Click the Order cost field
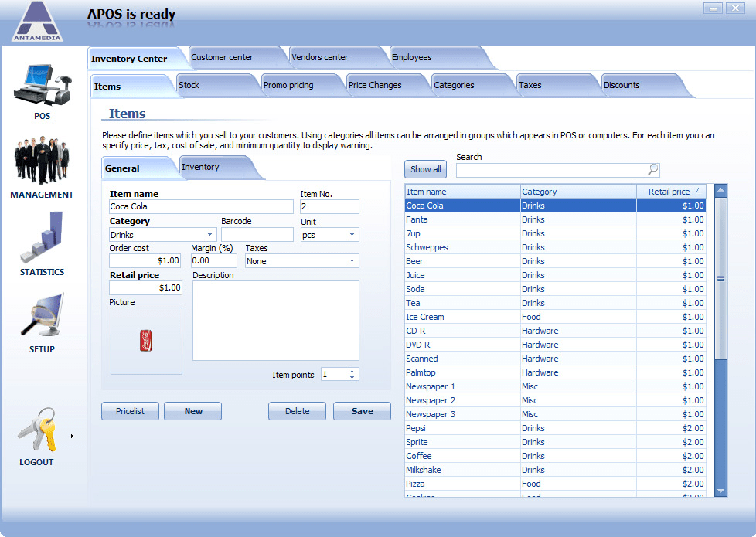The image size is (756, 537). tap(145, 261)
